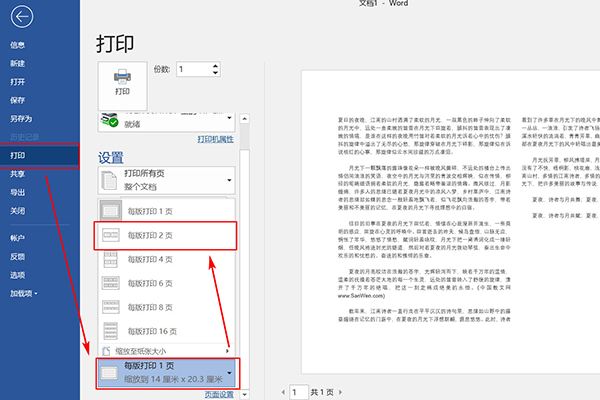Click the print-all-pages document icon
Screen dimensions: 600x400
[x=109, y=180]
